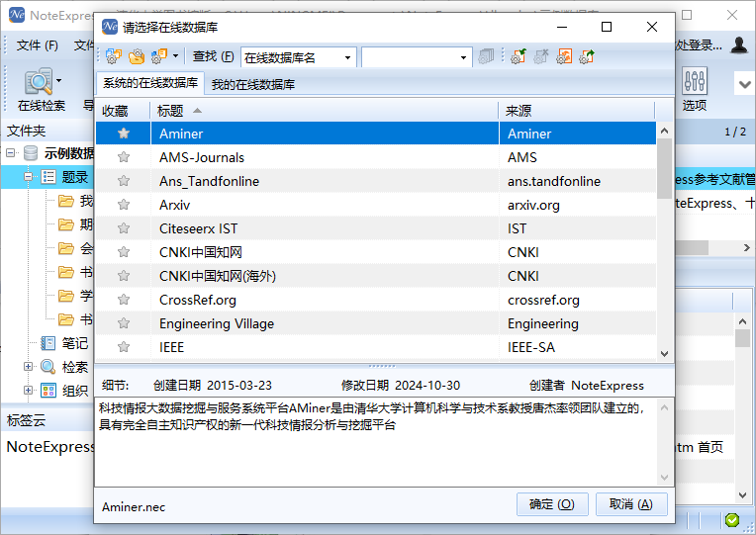This screenshot has height=535, width=756.
Task: Click the user account silhouette icon
Action: pyautogui.click(x=739, y=45)
